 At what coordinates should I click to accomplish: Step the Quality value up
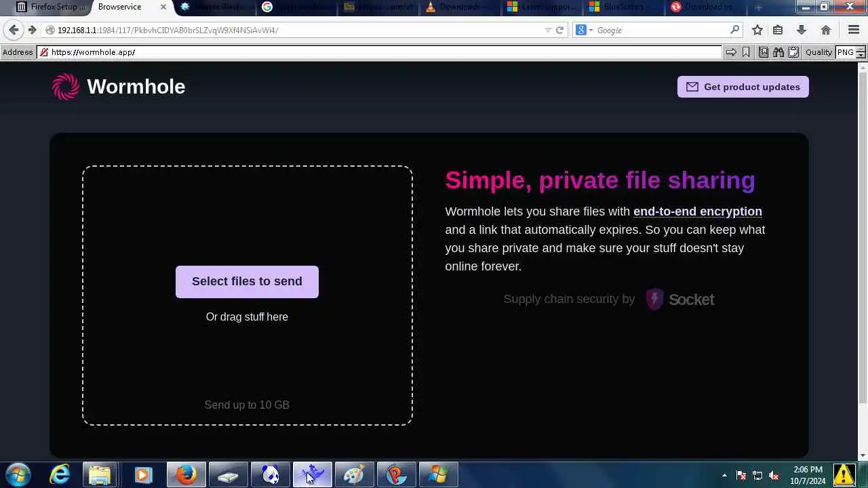861,49
